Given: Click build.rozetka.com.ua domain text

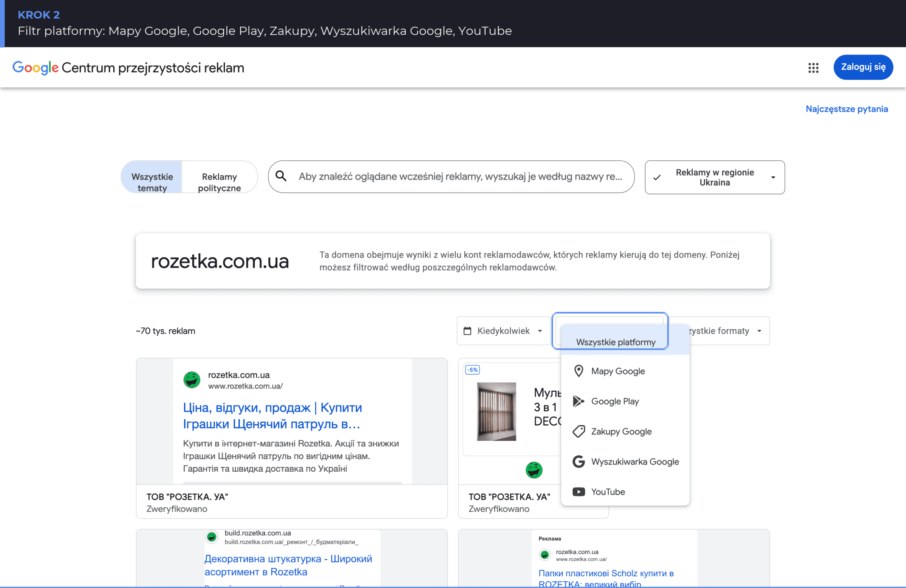Looking at the screenshot, I should (x=258, y=533).
